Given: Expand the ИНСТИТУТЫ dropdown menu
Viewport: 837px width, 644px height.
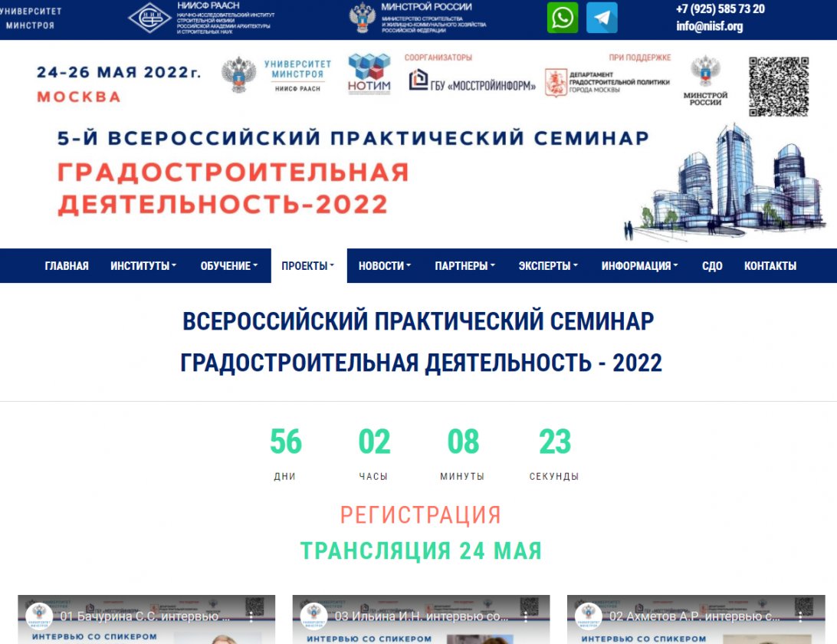Looking at the screenshot, I should tap(143, 265).
